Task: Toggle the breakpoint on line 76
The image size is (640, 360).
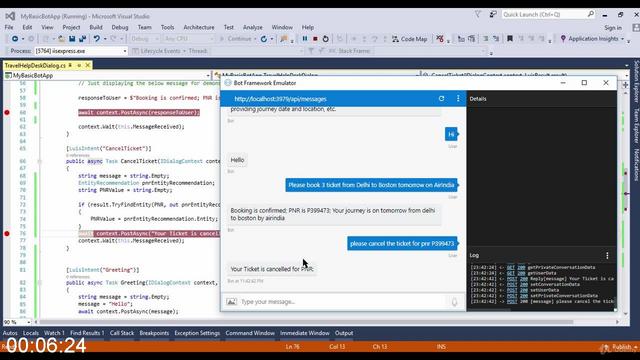Action: point(7,233)
